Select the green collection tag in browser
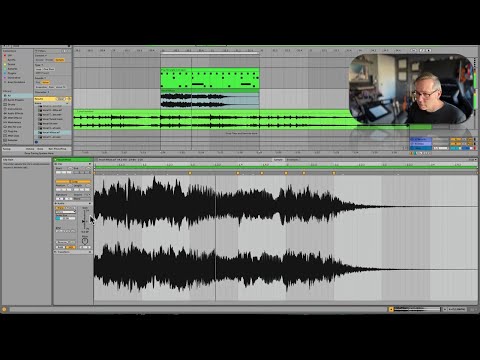The image size is (480, 360). [5, 69]
